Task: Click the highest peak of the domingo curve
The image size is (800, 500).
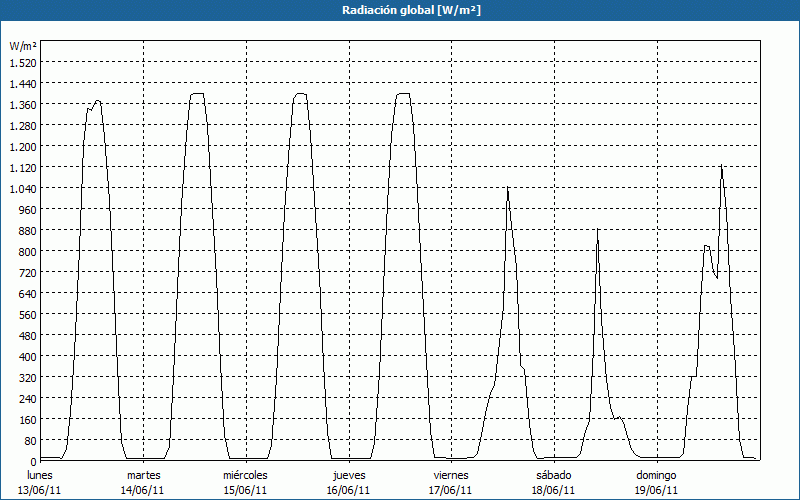Action: (x=721, y=166)
